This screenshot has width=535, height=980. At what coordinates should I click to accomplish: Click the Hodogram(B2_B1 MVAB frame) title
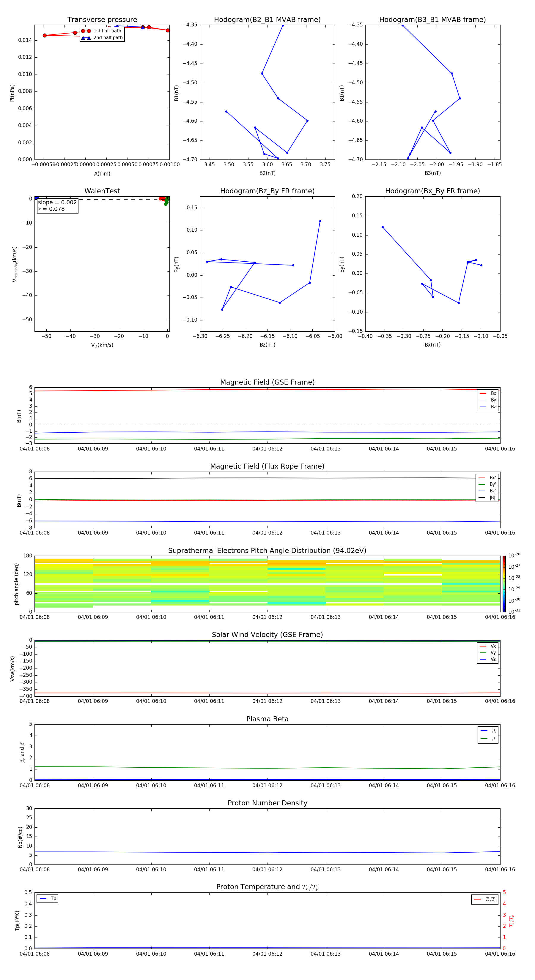point(267,20)
